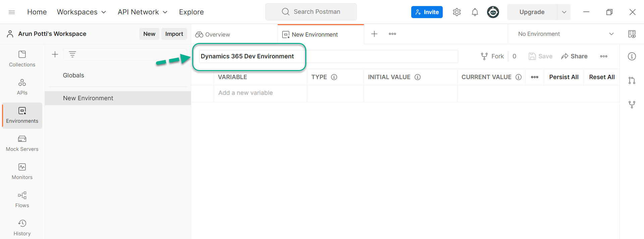The height and width of the screenshot is (239, 644).
Task: Open the hamburger menu
Action: tap(12, 12)
